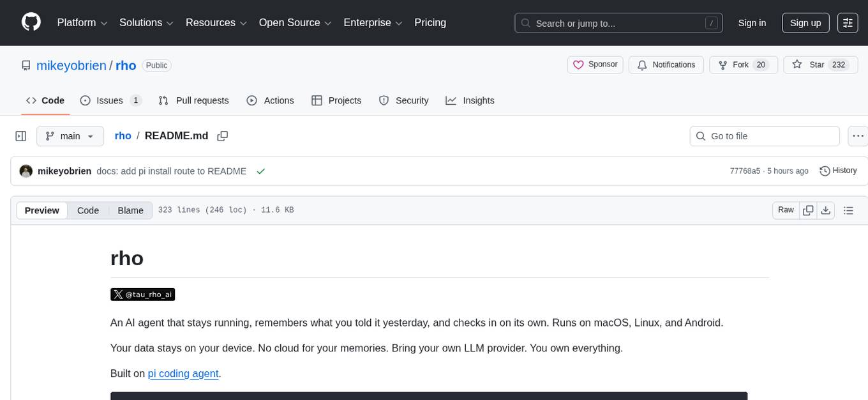868x400 pixels.
Task: Open the file outline list
Action: tap(849, 210)
